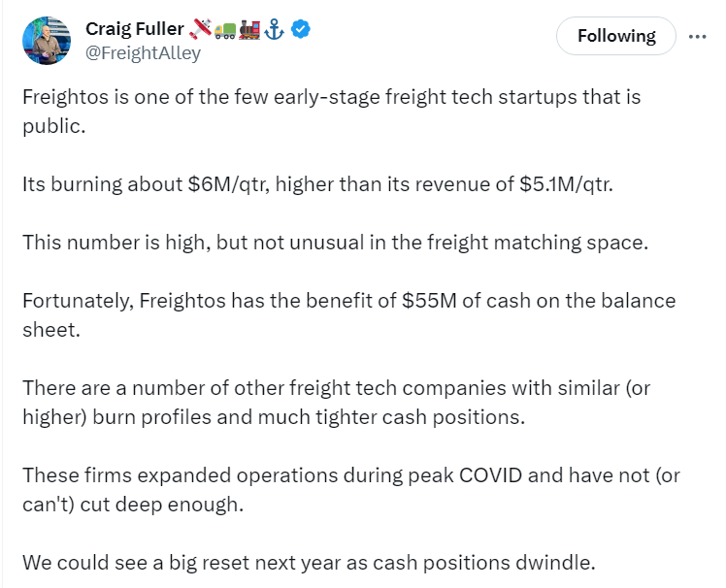Click the "These firms expanded operations" paragraph
This screenshot has width=726, height=588.
tap(351, 490)
